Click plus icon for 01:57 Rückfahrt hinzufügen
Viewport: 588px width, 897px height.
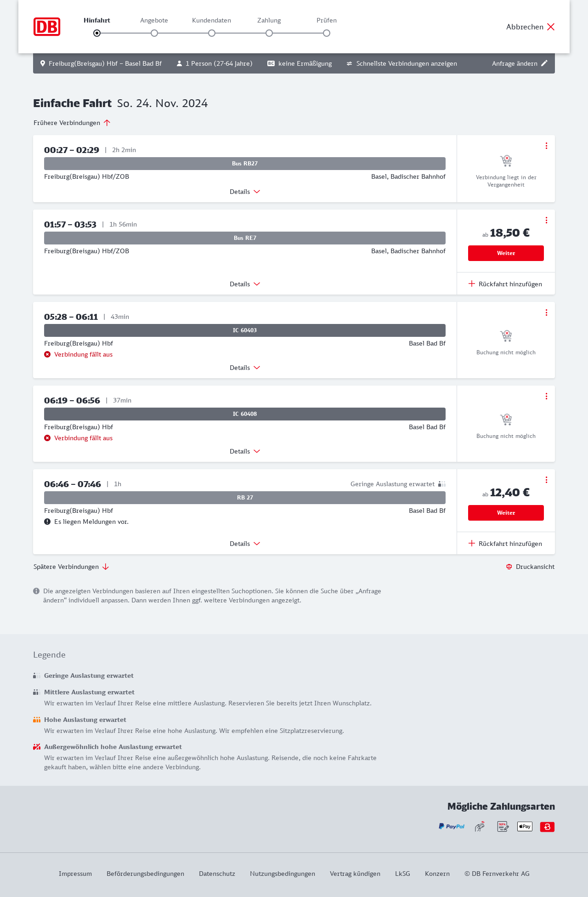(472, 284)
